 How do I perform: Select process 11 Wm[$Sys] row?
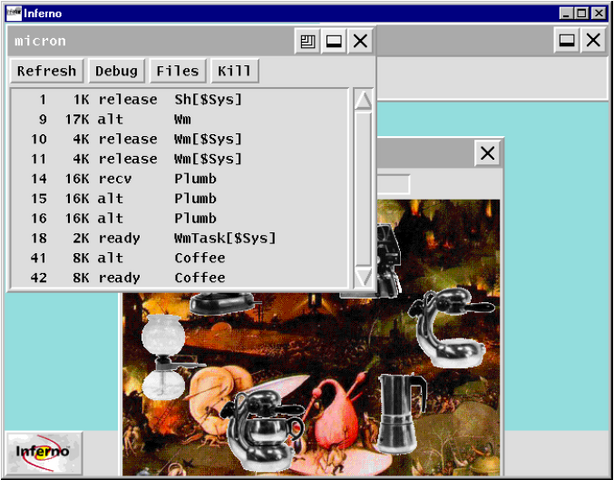point(179,159)
